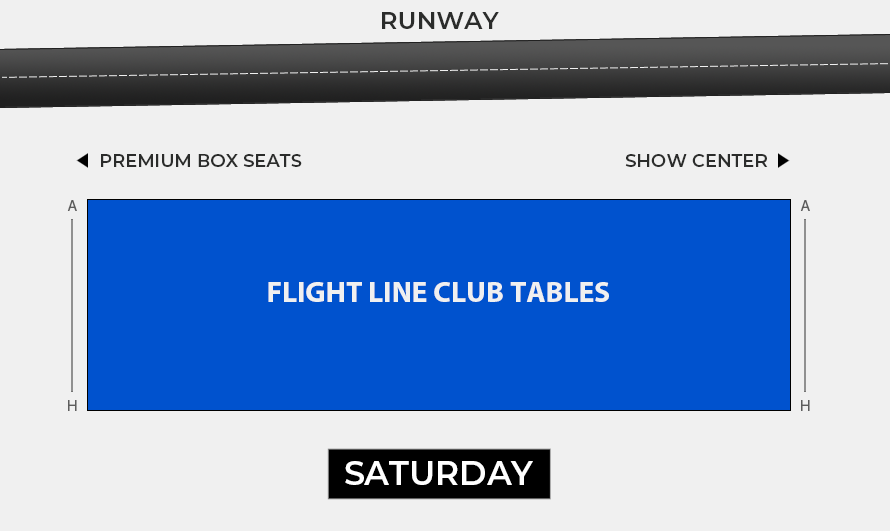Image resolution: width=890 pixels, height=531 pixels.
Task: Click the word TABLES in the blue section
Action: coord(560,292)
